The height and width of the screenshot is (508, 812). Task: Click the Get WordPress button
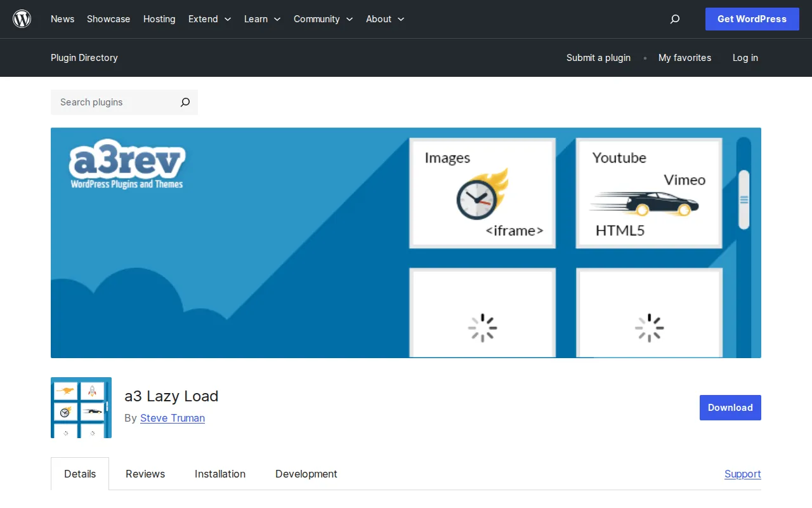click(x=752, y=19)
